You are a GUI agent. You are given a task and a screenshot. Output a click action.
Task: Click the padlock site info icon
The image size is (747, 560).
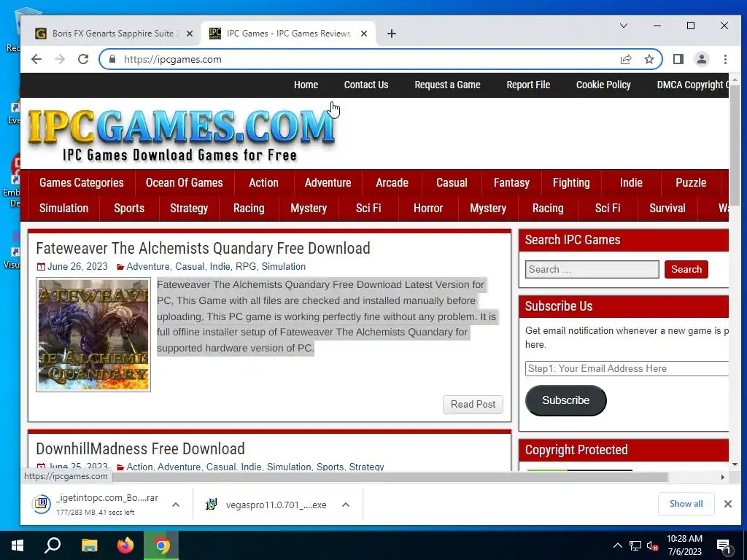point(112,59)
